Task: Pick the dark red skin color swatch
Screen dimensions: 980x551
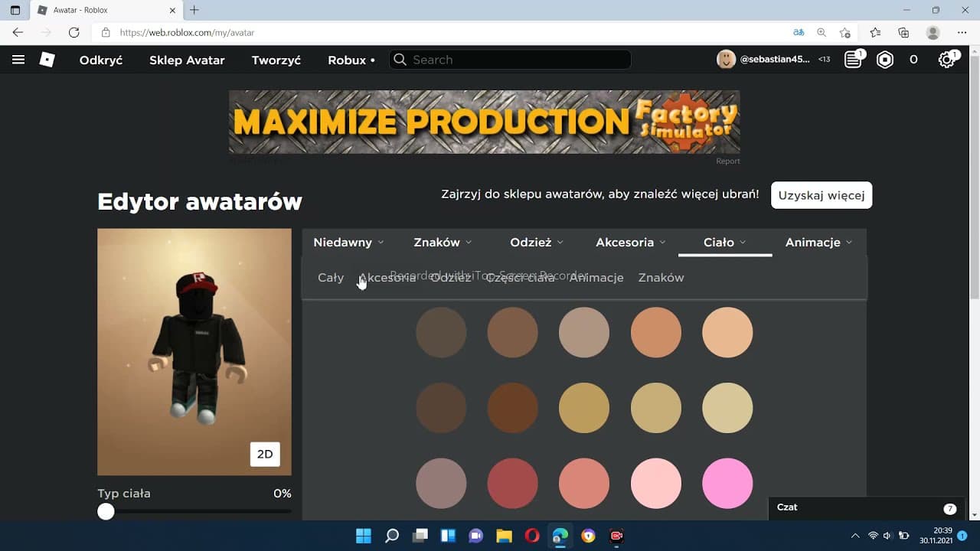Action: tap(512, 484)
